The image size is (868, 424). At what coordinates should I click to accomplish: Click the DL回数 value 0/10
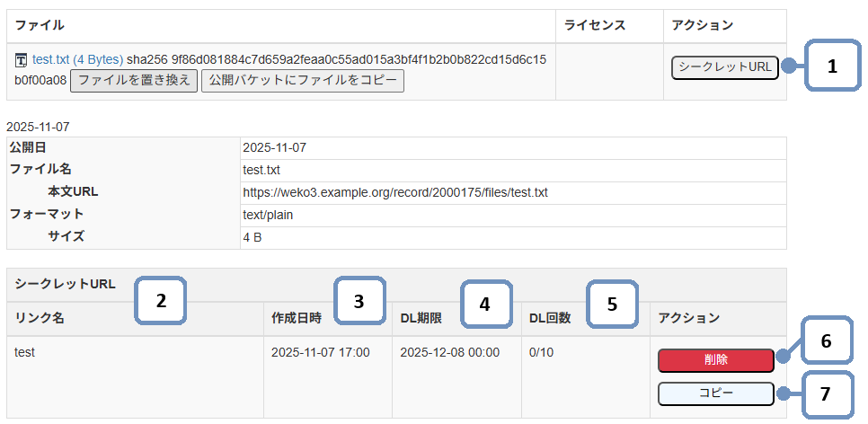click(x=542, y=352)
